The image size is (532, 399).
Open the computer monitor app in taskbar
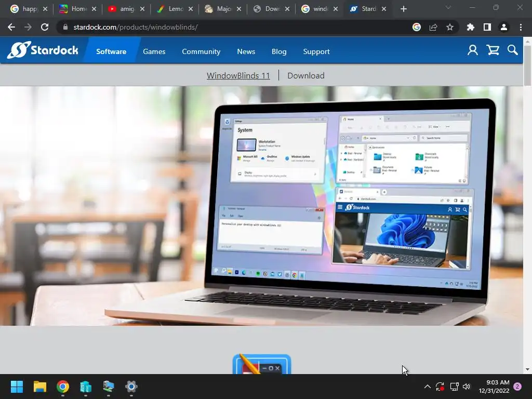[x=109, y=387]
